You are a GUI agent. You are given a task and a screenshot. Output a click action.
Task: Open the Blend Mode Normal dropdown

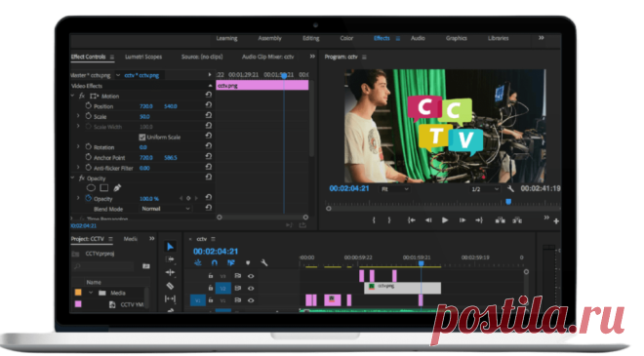[166, 209]
